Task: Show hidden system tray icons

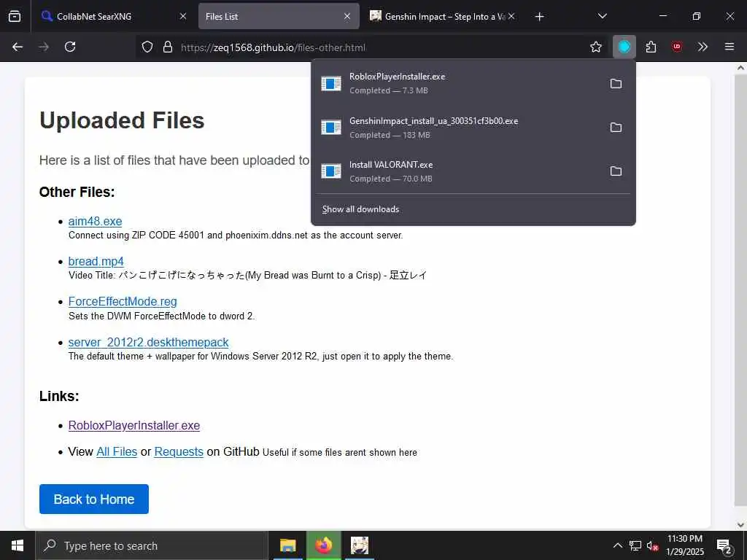Action: pos(617,545)
